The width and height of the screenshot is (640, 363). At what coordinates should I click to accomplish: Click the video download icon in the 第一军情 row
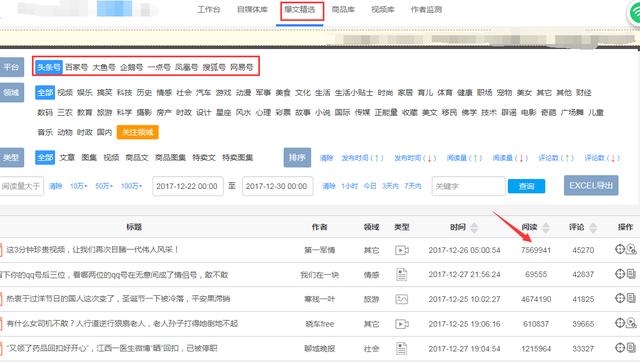(x=631, y=249)
